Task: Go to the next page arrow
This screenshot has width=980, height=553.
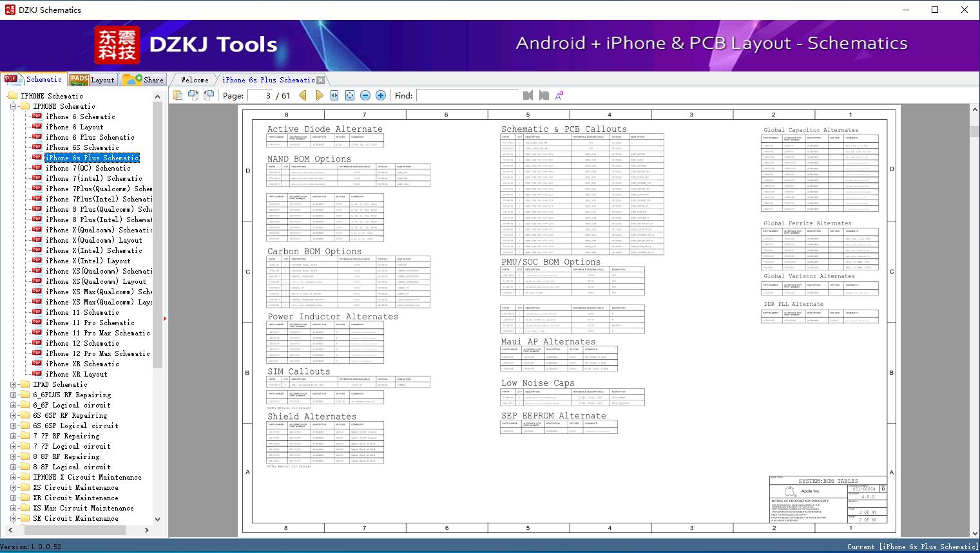Action: (319, 95)
